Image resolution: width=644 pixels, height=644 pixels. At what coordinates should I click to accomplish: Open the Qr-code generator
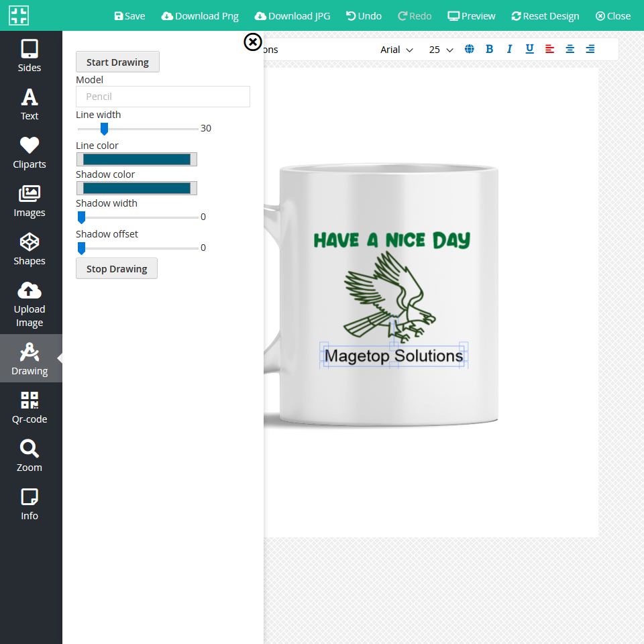pos(30,407)
